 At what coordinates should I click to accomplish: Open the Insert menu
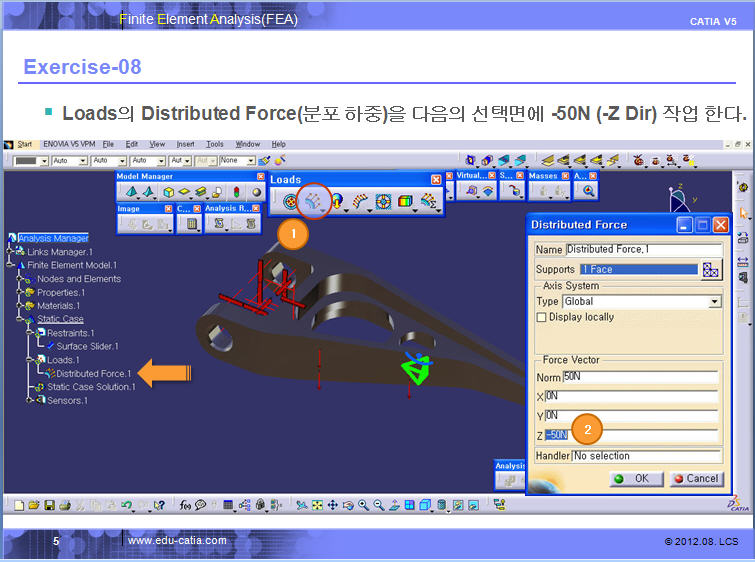187,144
